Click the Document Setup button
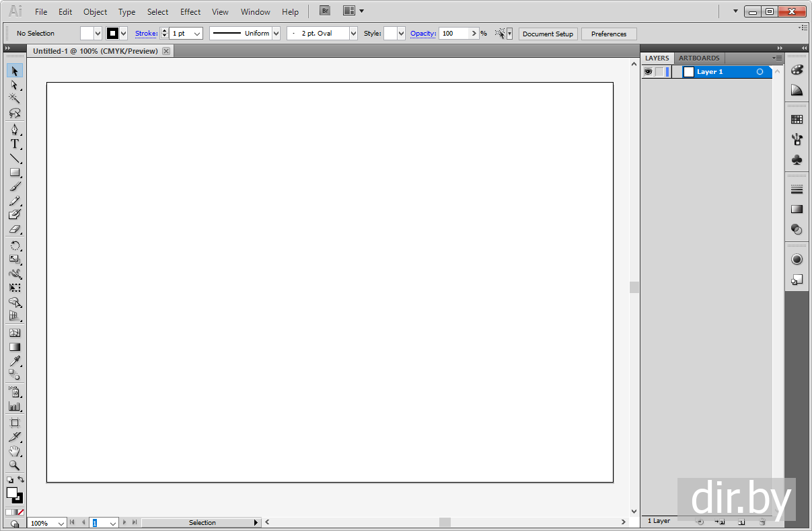812x531 pixels. point(548,34)
